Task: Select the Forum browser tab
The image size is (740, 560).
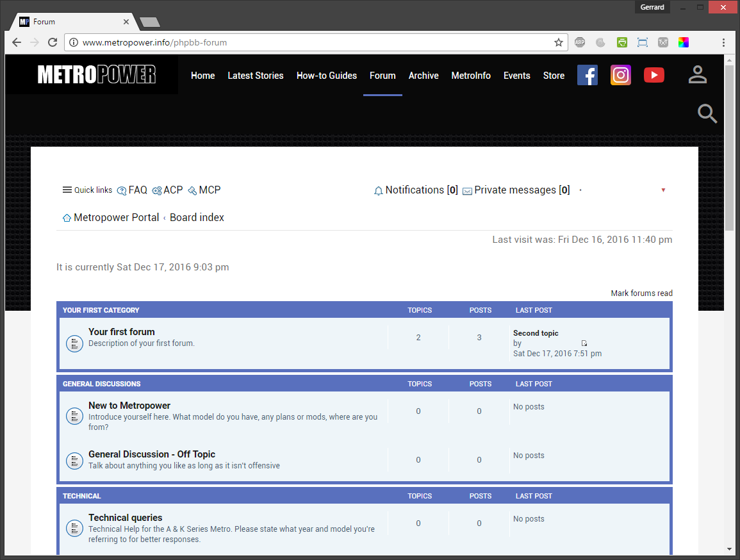Action: coord(74,22)
